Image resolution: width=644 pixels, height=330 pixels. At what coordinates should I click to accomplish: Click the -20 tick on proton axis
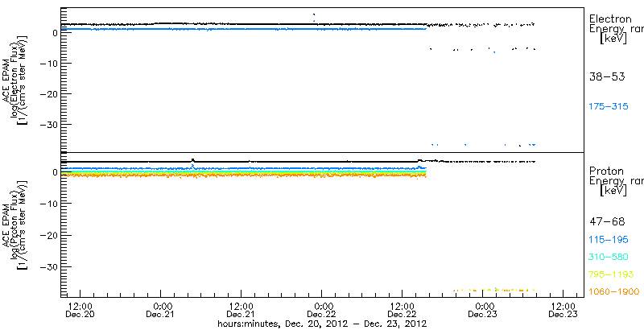pos(48,235)
